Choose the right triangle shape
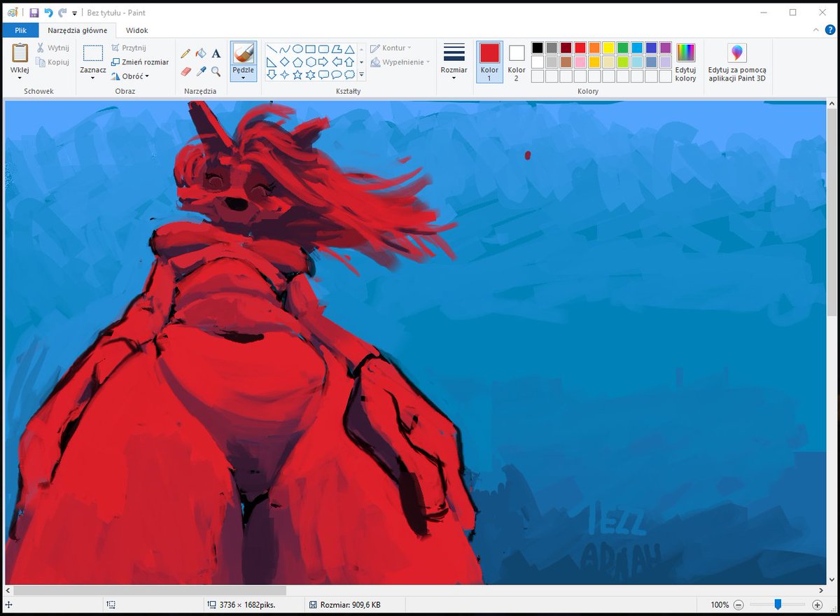Image resolution: width=840 pixels, height=616 pixels. pos(272,62)
